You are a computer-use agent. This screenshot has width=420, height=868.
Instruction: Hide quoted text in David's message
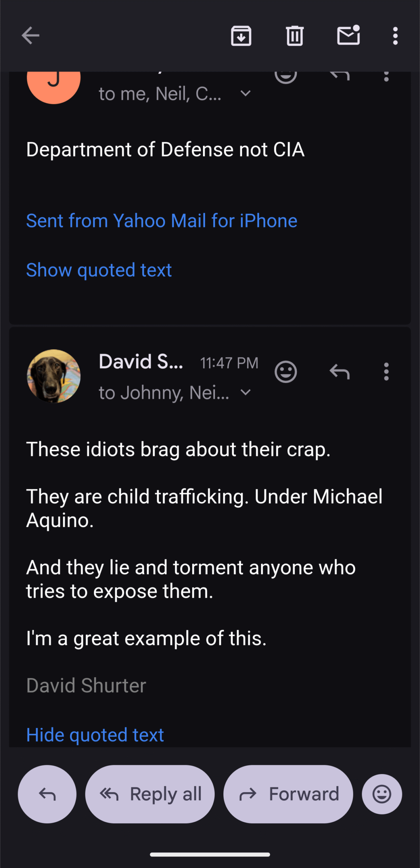coord(95,735)
